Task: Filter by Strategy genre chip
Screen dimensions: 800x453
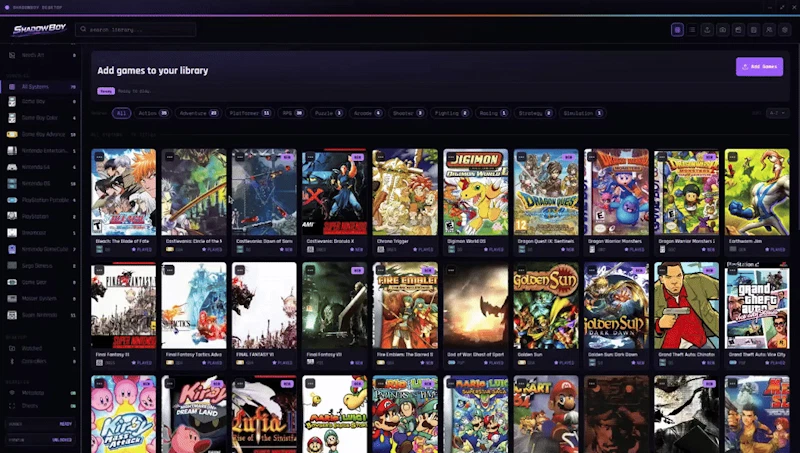Action: click(535, 113)
